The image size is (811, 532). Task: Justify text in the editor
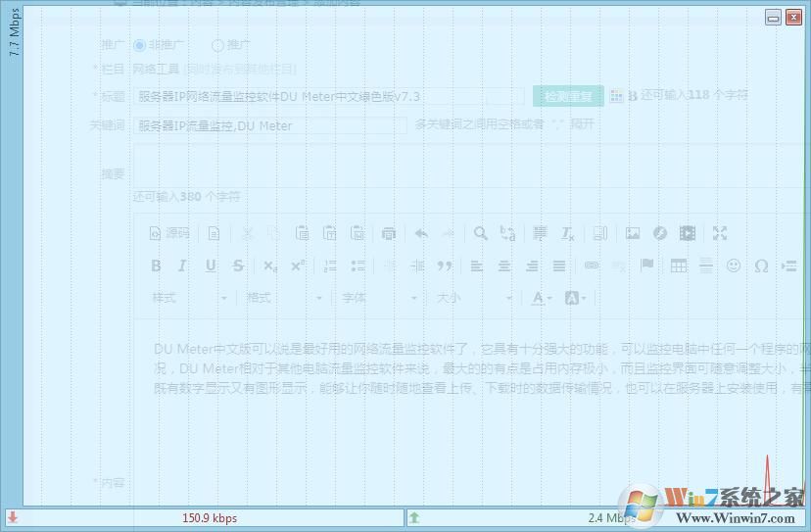pyautogui.click(x=559, y=266)
